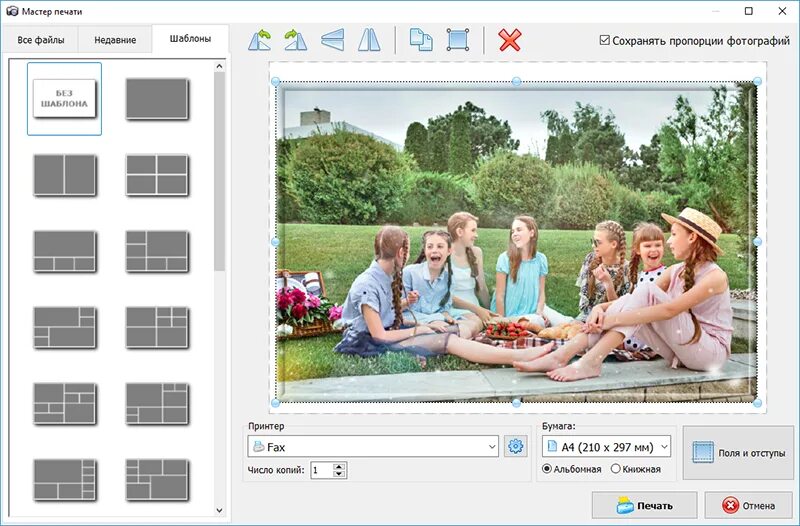Delete photo red X icon

510,40
